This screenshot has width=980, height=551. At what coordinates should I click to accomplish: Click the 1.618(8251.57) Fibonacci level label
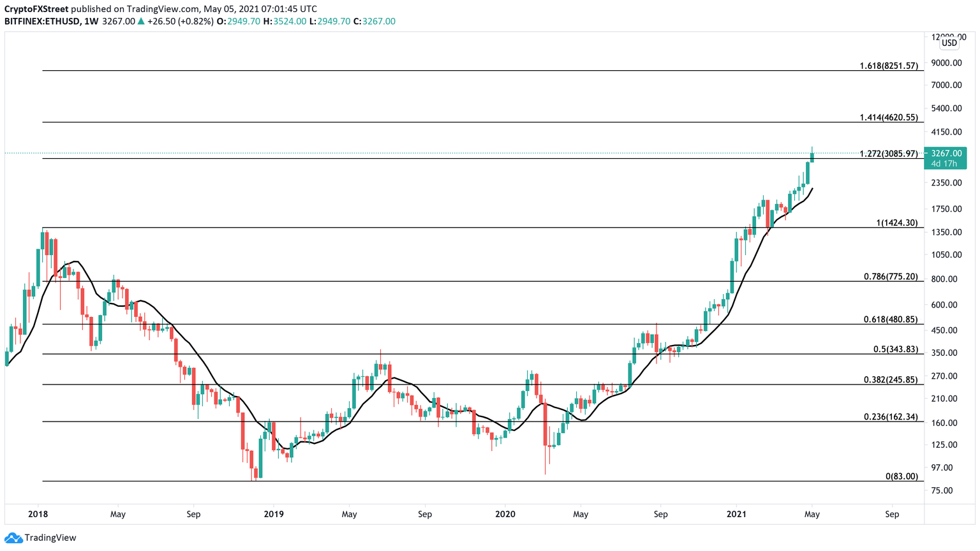[888, 66]
